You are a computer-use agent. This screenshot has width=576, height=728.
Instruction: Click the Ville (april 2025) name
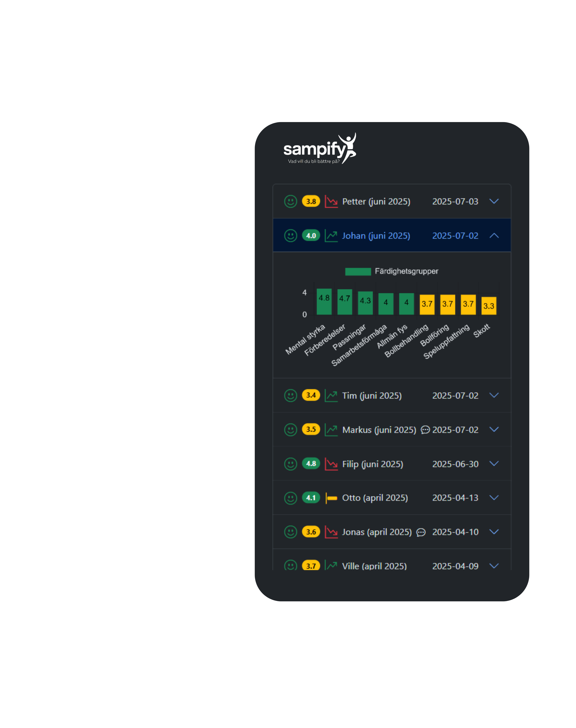coord(374,566)
